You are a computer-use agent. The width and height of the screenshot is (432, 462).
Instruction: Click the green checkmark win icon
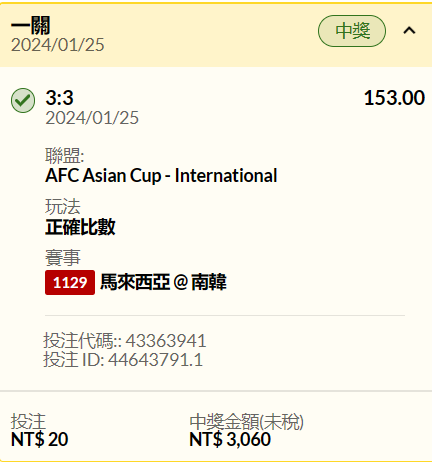point(23,100)
